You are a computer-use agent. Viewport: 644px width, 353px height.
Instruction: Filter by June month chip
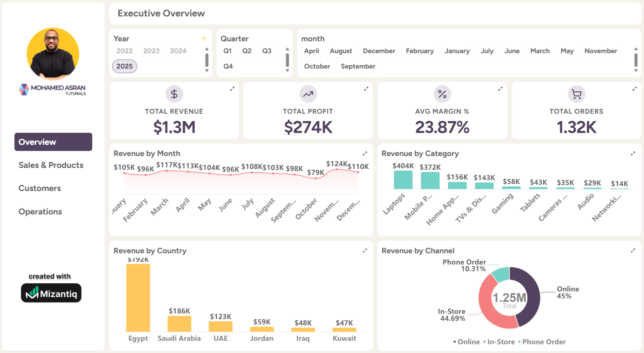tap(512, 51)
